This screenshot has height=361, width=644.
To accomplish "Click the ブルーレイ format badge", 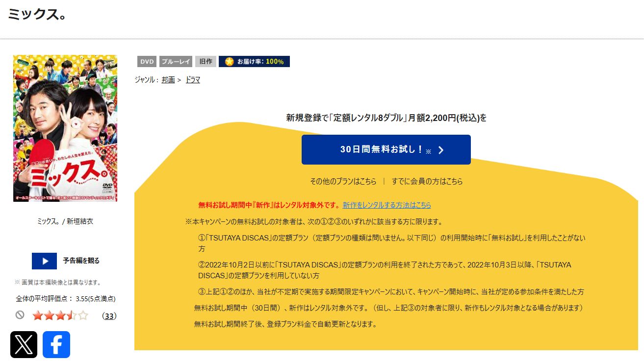I will pos(176,62).
